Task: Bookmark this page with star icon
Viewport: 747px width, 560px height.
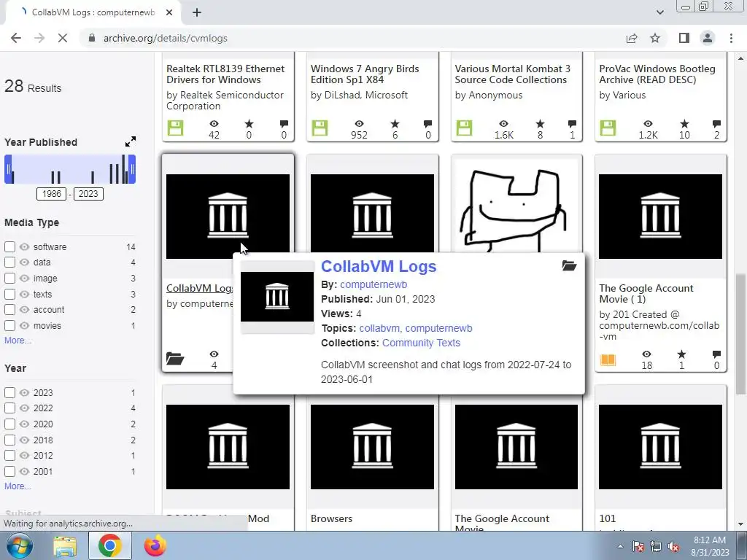Action: pos(655,38)
